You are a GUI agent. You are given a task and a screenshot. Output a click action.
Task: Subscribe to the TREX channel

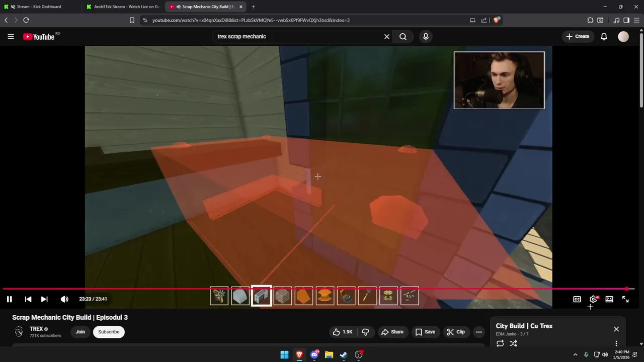click(x=109, y=332)
